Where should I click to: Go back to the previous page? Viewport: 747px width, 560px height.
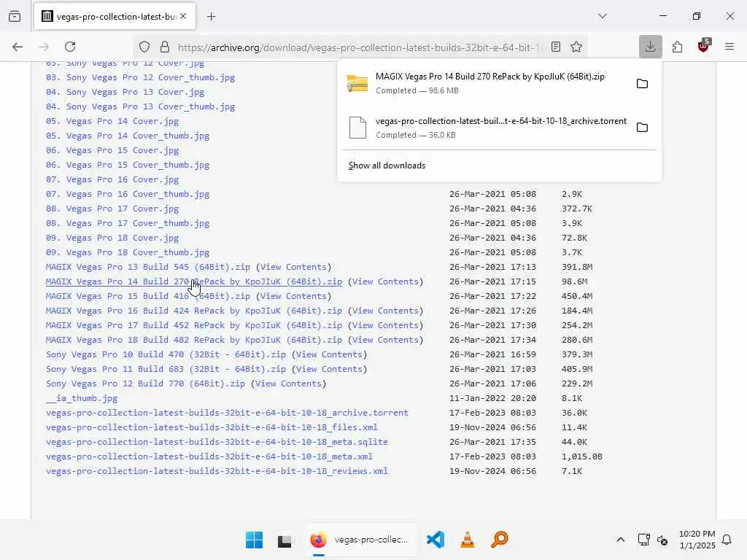pyautogui.click(x=18, y=47)
